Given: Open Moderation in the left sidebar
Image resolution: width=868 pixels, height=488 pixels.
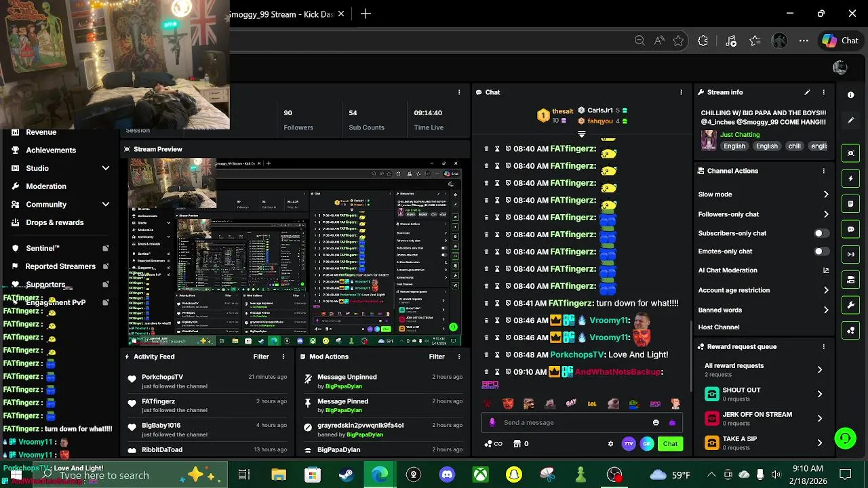Looking at the screenshot, I should [46, 186].
